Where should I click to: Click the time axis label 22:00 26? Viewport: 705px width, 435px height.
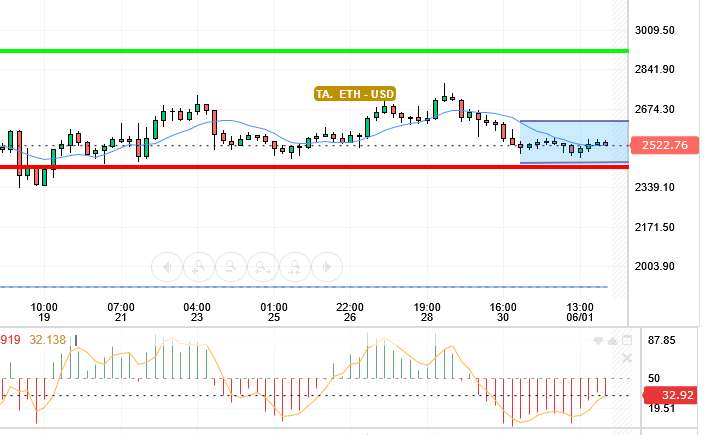pyautogui.click(x=350, y=312)
